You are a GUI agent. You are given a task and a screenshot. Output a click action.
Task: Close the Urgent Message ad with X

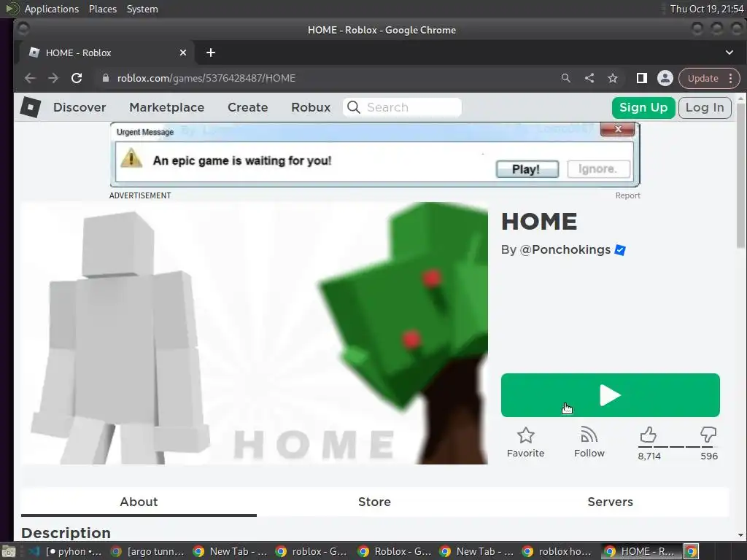point(617,129)
